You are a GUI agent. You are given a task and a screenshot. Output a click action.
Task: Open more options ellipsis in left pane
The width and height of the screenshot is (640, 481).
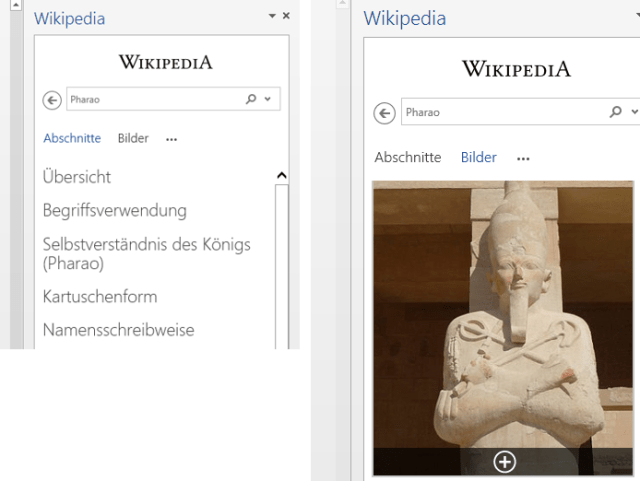tap(171, 140)
